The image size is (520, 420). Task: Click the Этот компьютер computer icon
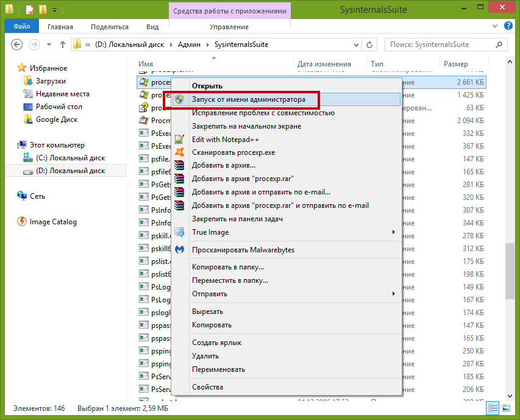[x=21, y=145]
